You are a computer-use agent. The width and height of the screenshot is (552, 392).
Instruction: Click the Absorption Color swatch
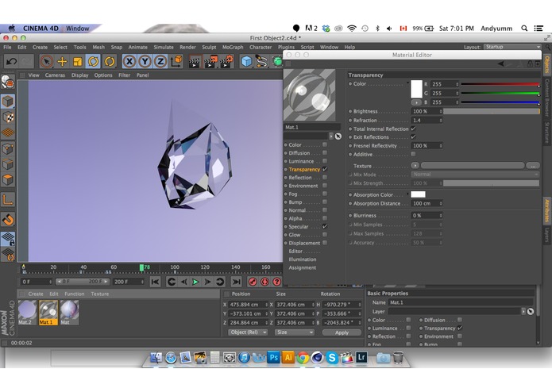[x=418, y=194]
